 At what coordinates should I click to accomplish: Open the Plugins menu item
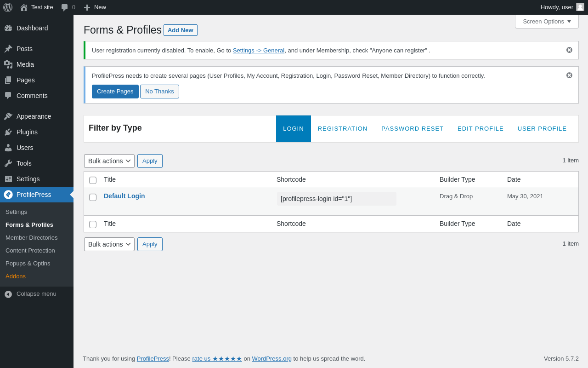tap(37, 132)
